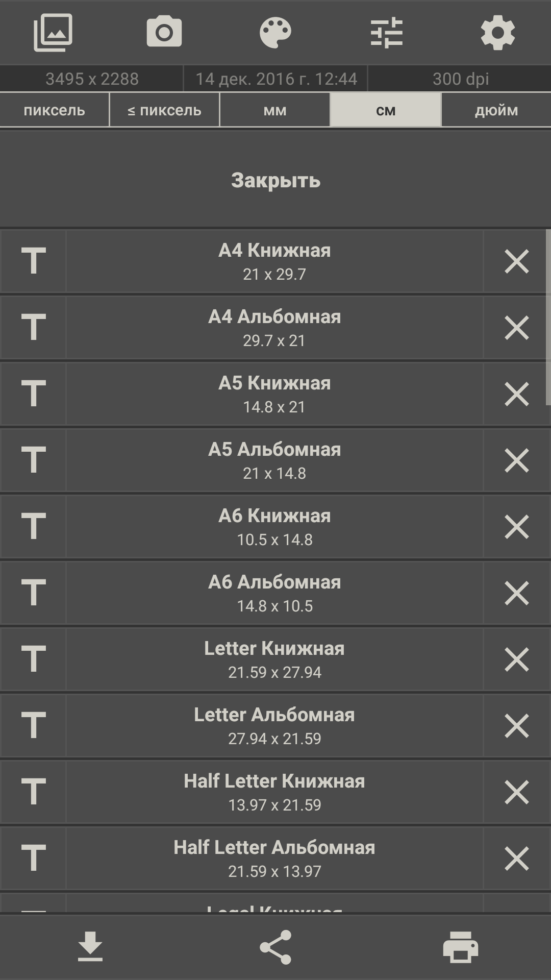Click the preset list scrollbar
The image size is (551, 980).
(x=548, y=317)
